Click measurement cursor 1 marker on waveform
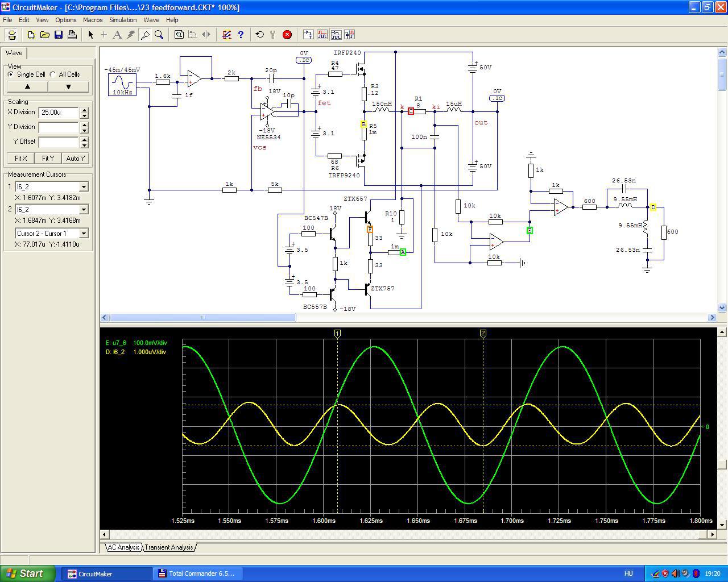728x582 pixels. pyautogui.click(x=337, y=334)
